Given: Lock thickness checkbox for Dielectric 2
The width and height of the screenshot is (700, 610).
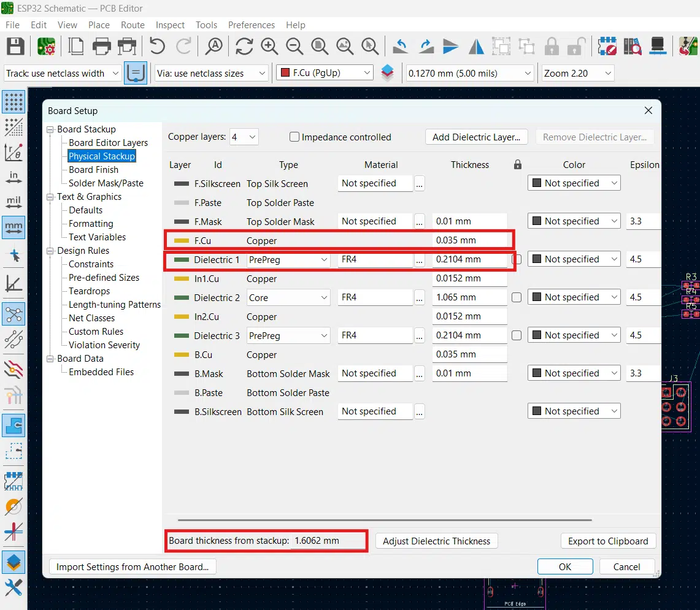Looking at the screenshot, I should 517,297.
